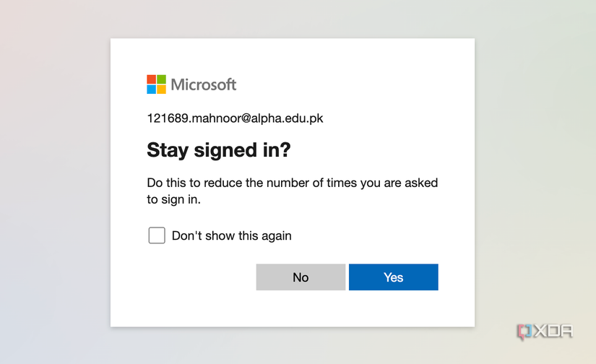The image size is (596, 364).
Task: Click the yellow square in Microsoft logo
Action: (161, 90)
